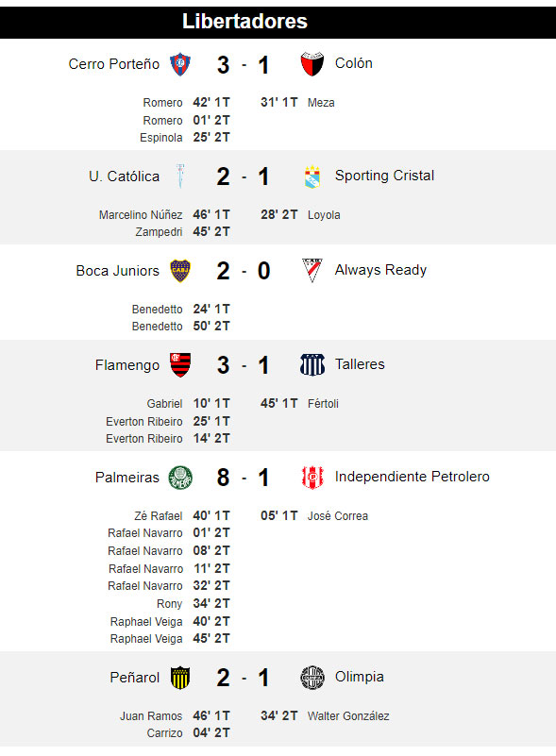This screenshot has width=556, height=756.
Task: Select Peñarol 2 - 1 match score
Action: pyautogui.click(x=243, y=678)
